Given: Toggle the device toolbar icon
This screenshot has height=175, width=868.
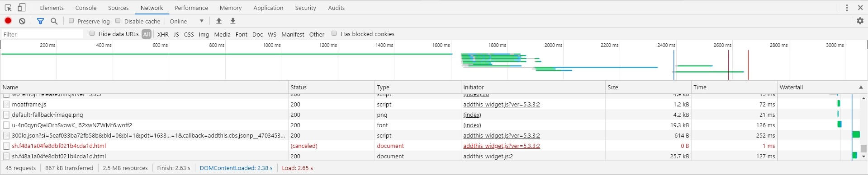Looking at the screenshot, I should [21, 8].
